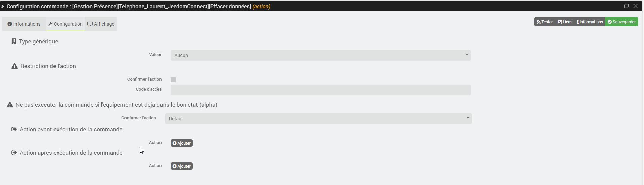Click the Code d'accès input field
The width and height of the screenshot is (644, 185).
[x=320, y=90]
